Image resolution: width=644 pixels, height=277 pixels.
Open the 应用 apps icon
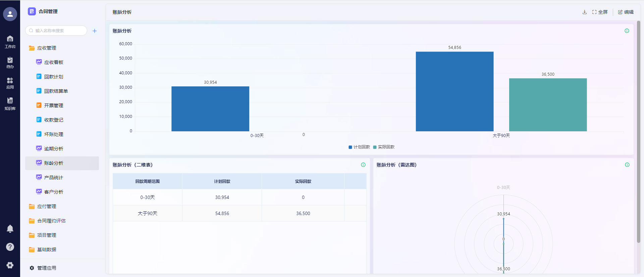click(x=10, y=83)
